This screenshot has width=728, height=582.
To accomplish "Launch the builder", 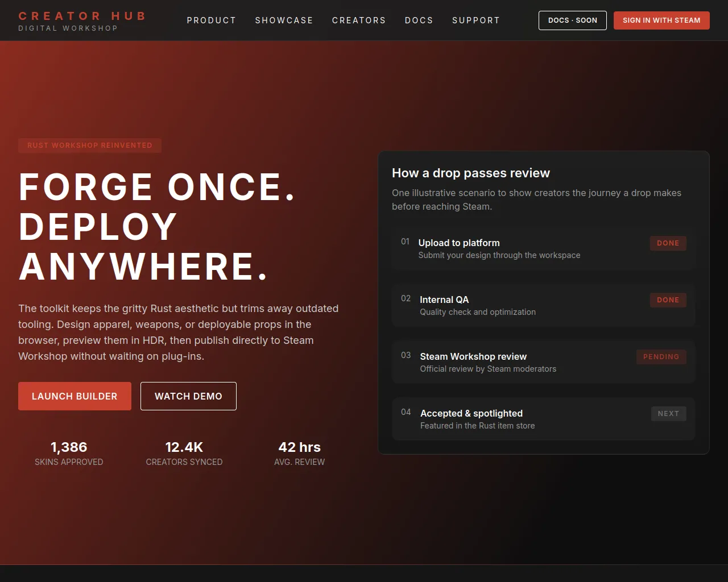I will point(75,396).
